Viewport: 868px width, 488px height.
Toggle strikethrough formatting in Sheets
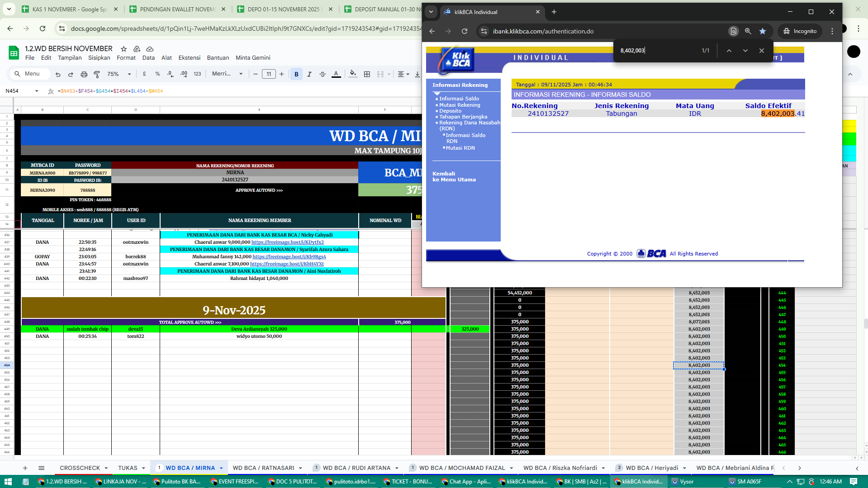click(x=323, y=74)
